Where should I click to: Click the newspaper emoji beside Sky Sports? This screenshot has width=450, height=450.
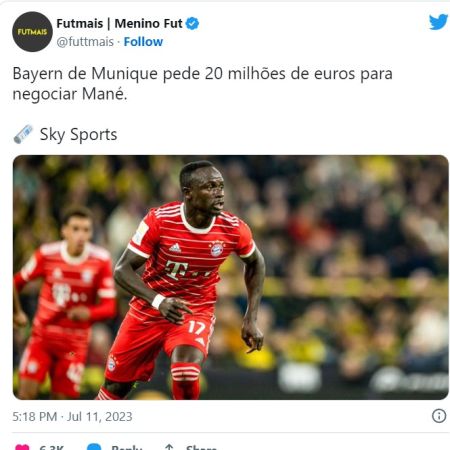pyautogui.click(x=23, y=134)
